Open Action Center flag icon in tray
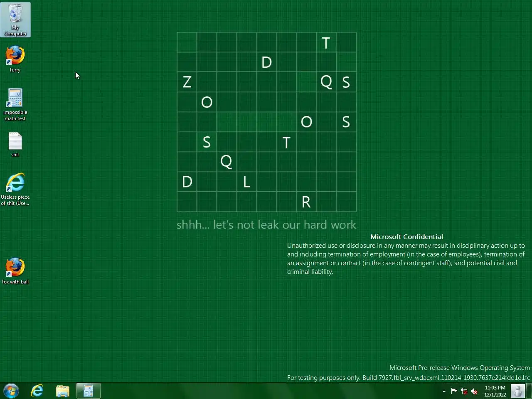 (x=454, y=391)
